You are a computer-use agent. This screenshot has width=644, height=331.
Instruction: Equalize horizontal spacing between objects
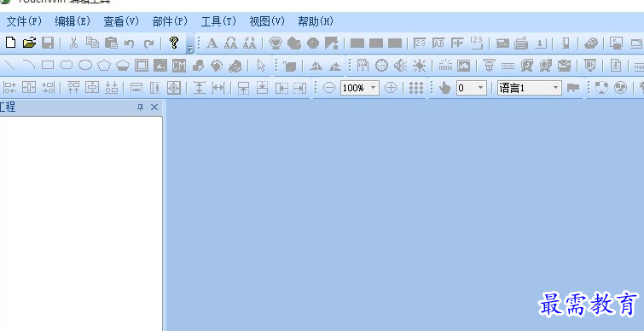218,88
